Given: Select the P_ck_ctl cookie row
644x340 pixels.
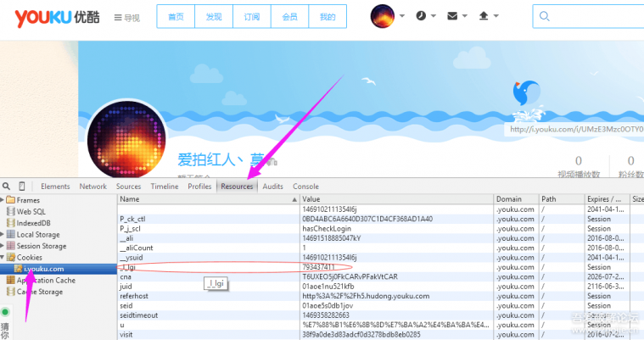Looking at the screenshot, I should pos(380,219).
